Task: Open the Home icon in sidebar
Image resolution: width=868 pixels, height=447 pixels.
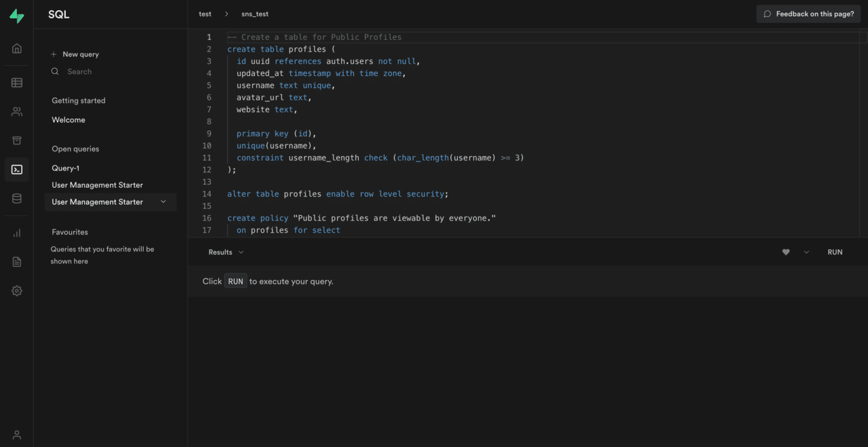Action: point(17,48)
